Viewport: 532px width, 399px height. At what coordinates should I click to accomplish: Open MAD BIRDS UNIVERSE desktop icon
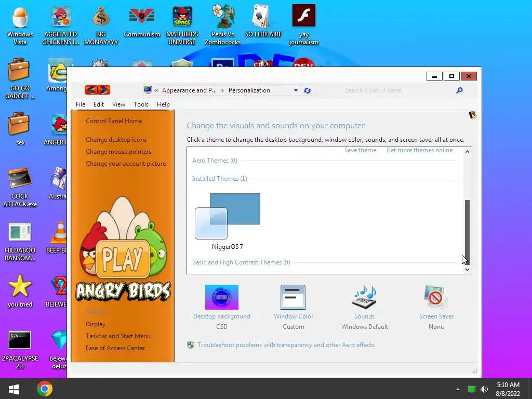click(x=182, y=25)
